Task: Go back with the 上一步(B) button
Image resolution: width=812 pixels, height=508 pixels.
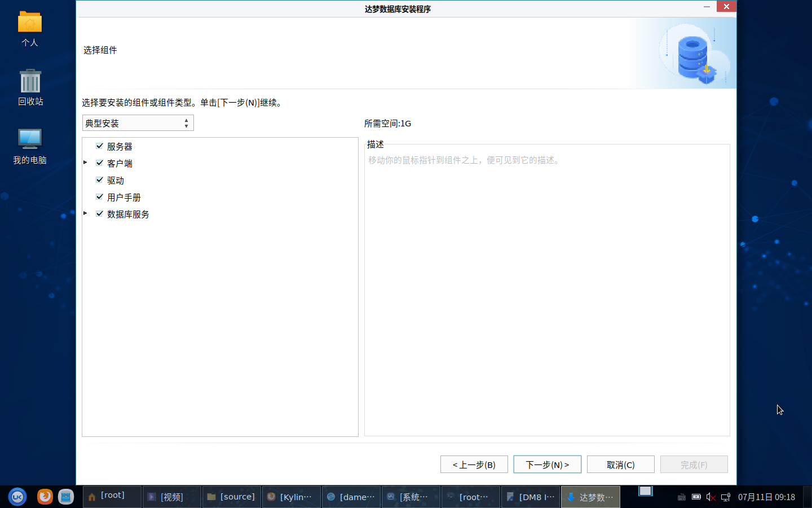Action: [474, 465]
